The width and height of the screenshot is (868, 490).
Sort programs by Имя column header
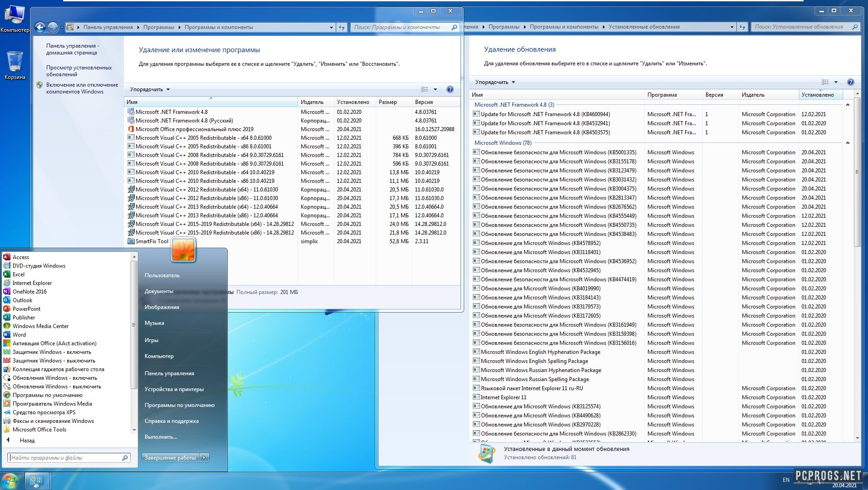click(211, 102)
